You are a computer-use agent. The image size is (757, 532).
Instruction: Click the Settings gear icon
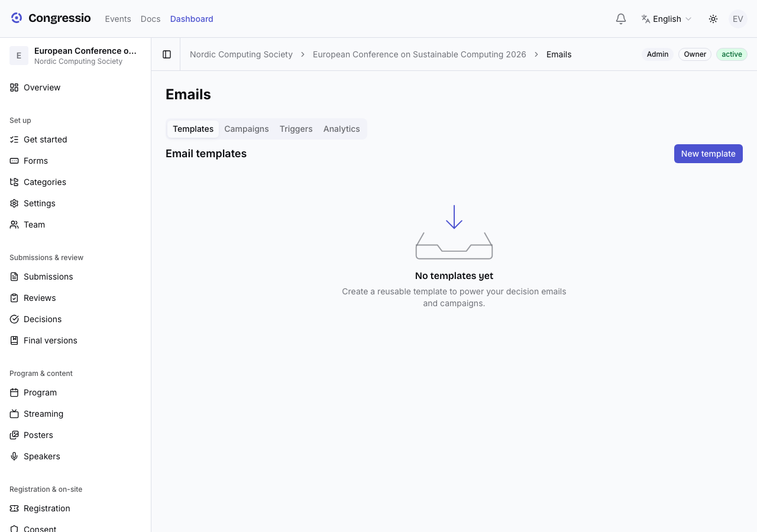pyautogui.click(x=14, y=203)
